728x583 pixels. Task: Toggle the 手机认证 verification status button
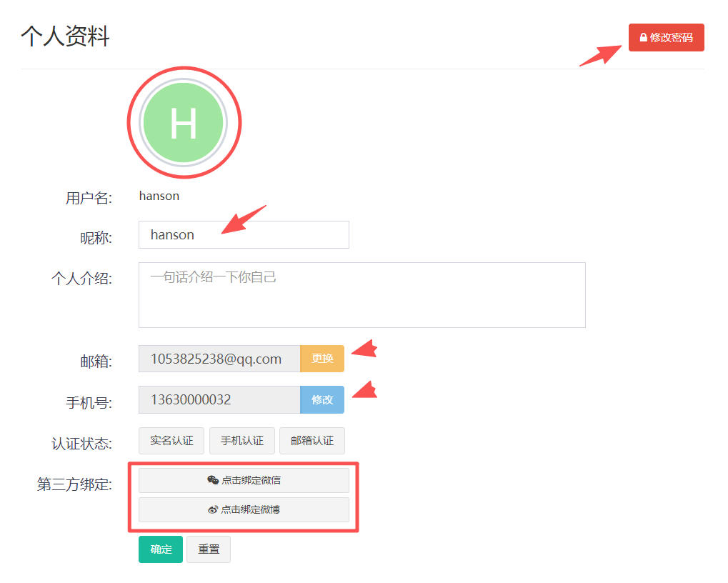[242, 441]
